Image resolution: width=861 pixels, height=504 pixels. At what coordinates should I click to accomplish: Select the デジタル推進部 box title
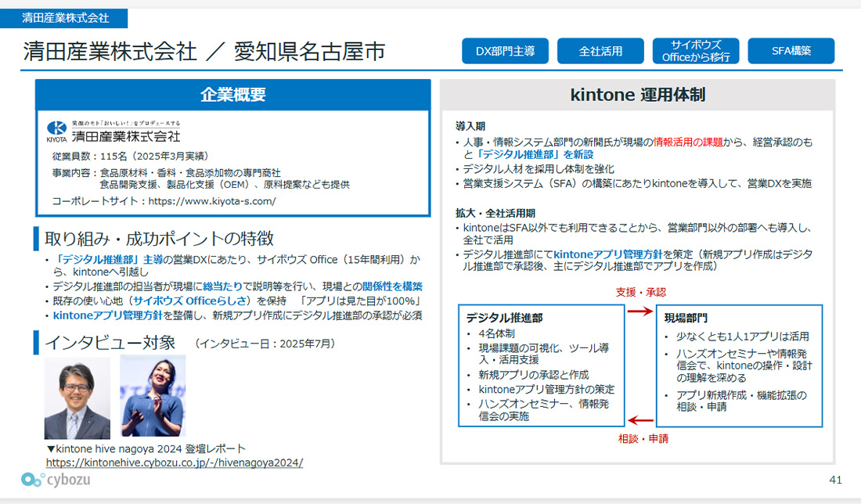tap(504, 319)
